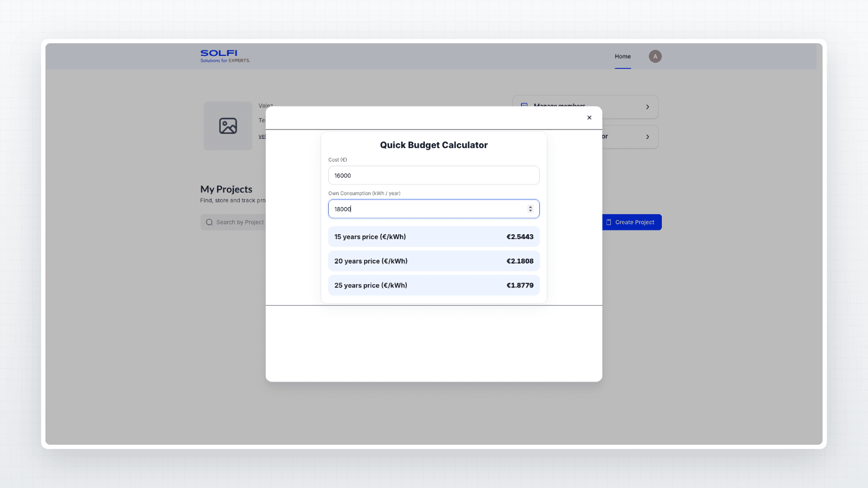
Task: Open the underlined link below the team name
Action: [262, 136]
